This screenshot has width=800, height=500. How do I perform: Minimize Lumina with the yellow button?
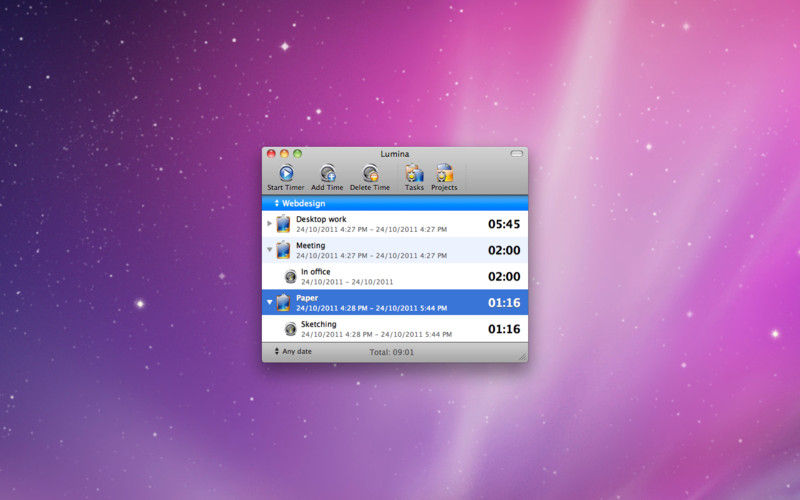(284, 154)
